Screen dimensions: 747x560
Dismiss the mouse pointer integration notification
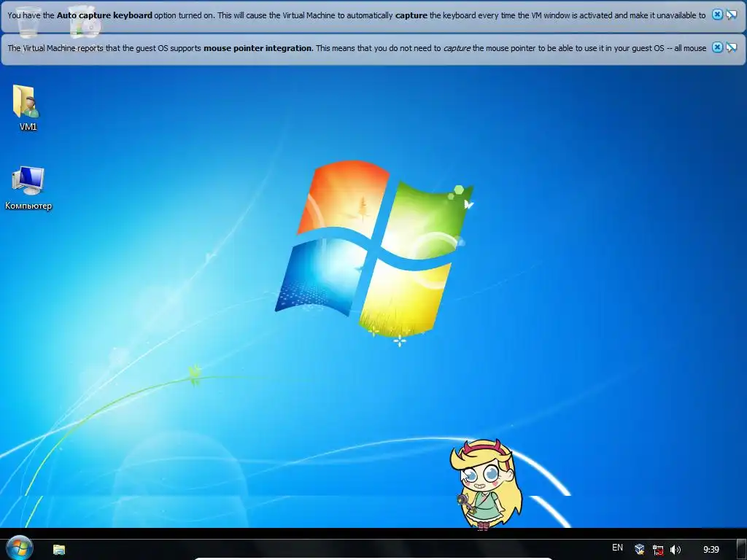(x=717, y=47)
